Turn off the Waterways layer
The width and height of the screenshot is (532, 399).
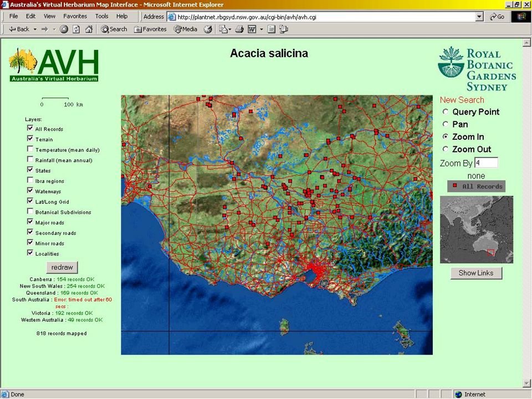[30, 191]
